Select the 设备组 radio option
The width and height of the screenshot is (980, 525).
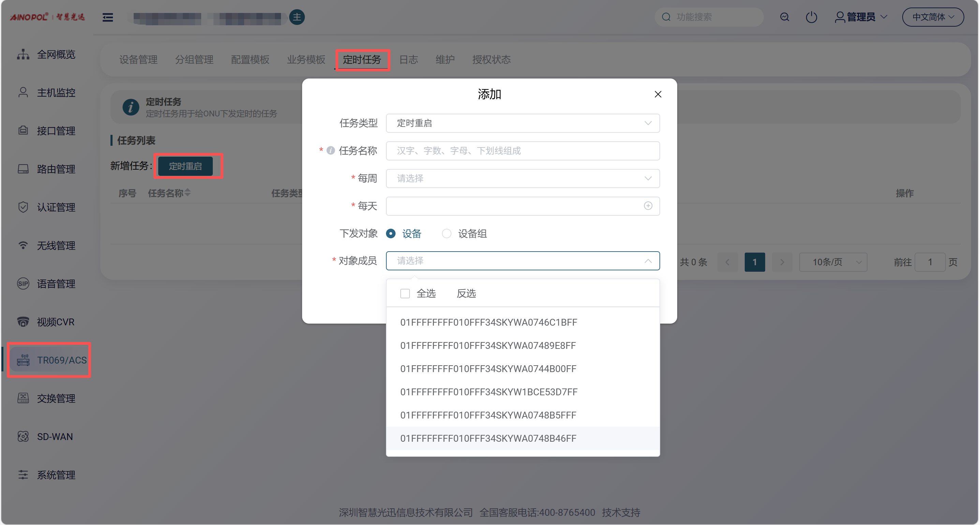click(x=447, y=233)
